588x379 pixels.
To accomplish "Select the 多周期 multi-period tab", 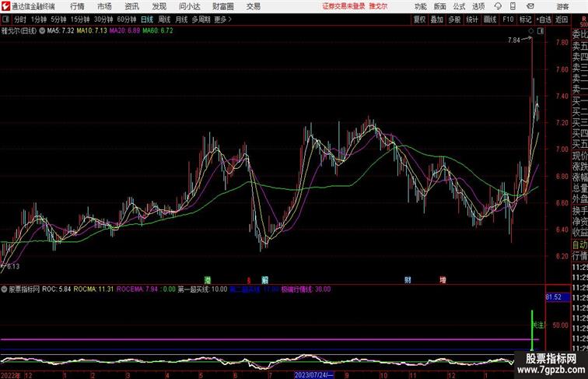I will click(201, 19).
